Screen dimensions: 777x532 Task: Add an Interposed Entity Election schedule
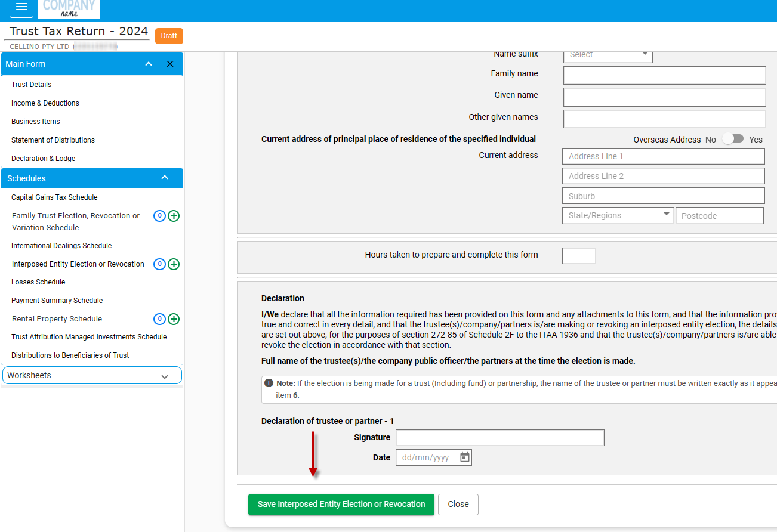(x=174, y=264)
